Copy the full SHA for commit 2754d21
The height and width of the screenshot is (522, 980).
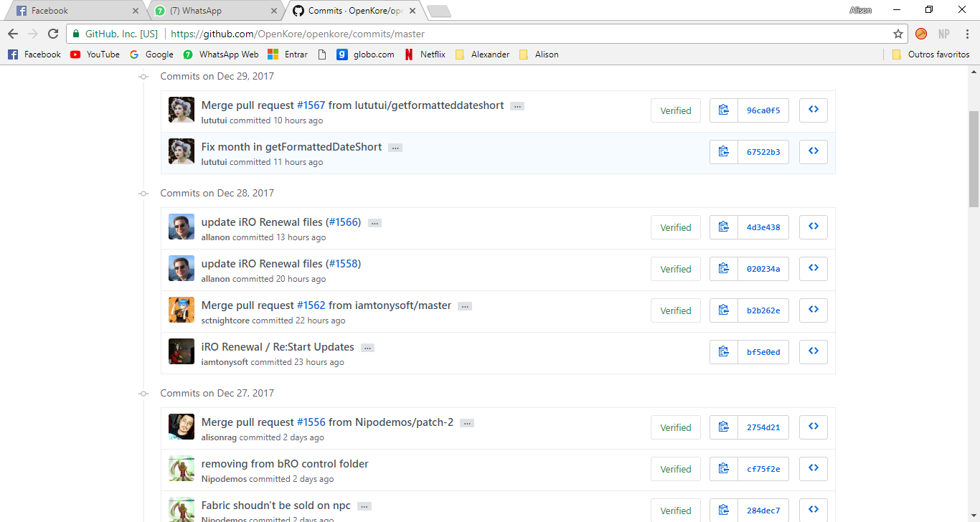(724, 427)
